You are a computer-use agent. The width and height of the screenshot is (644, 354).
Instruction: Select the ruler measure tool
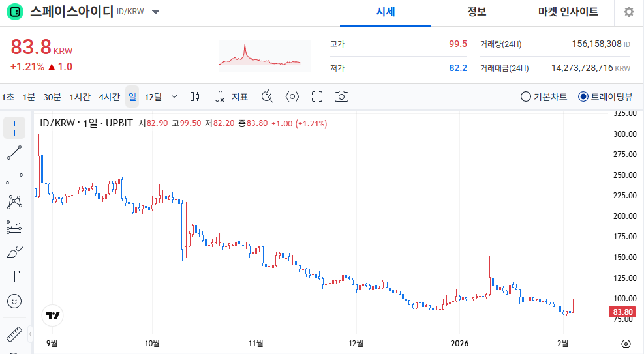(14, 335)
